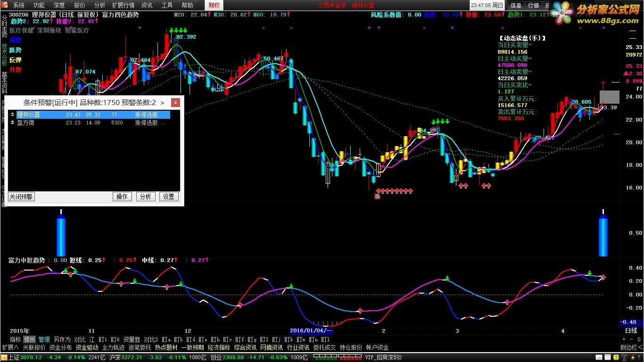Expand the alert window with > arrow
Screen dimensions: 644x362
tap(162, 102)
